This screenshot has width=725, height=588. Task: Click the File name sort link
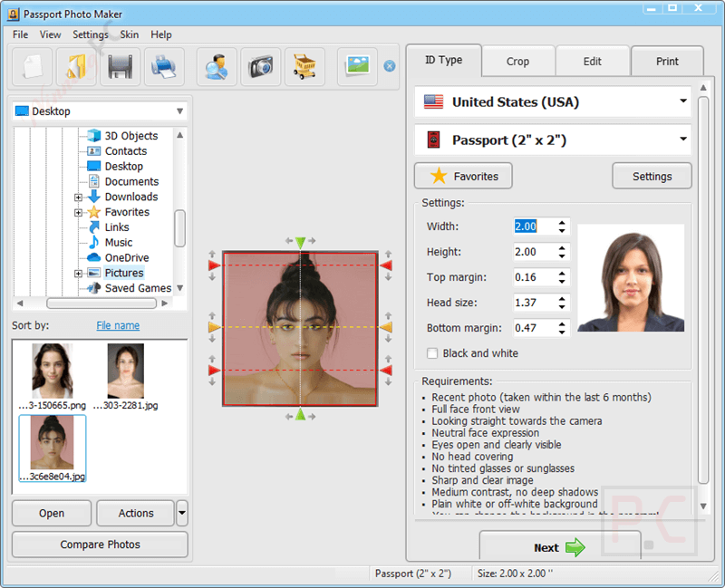[118, 325]
